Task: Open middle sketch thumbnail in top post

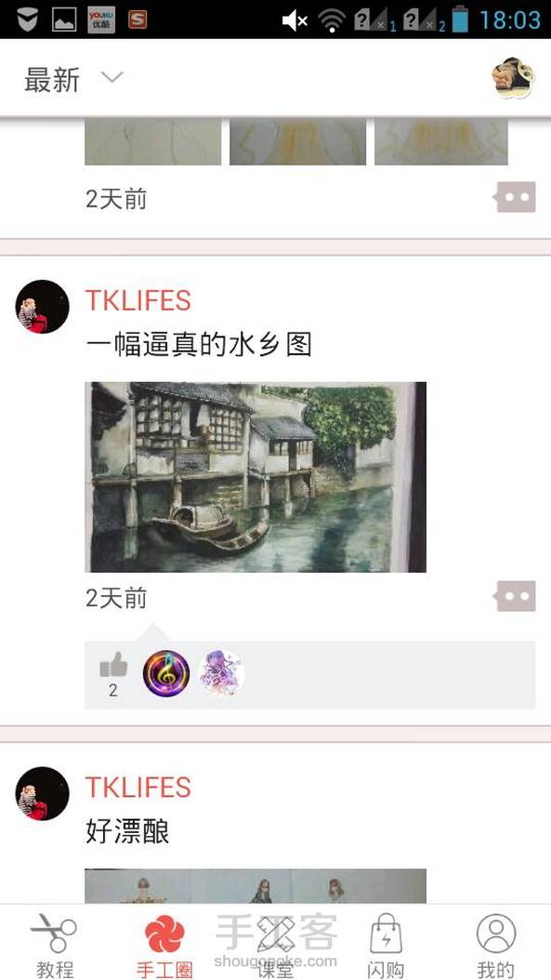Action: (x=298, y=142)
